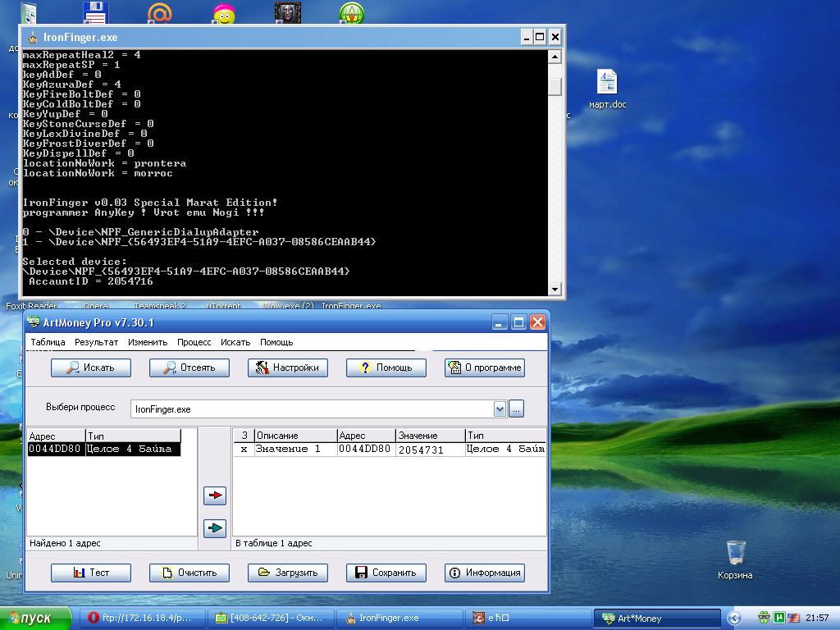The image size is (840, 630).
Task: Click the game window taskbar button
Action: 527,619
